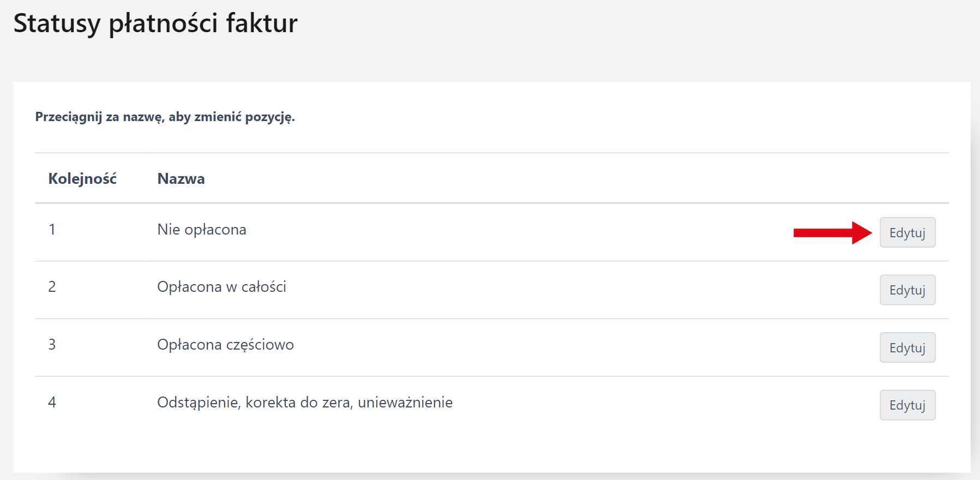Click the word 'faktur' in page heading
Image resolution: width=980 pixels, height=480 pixels.
pyautogui.click(x=262, y=23)
